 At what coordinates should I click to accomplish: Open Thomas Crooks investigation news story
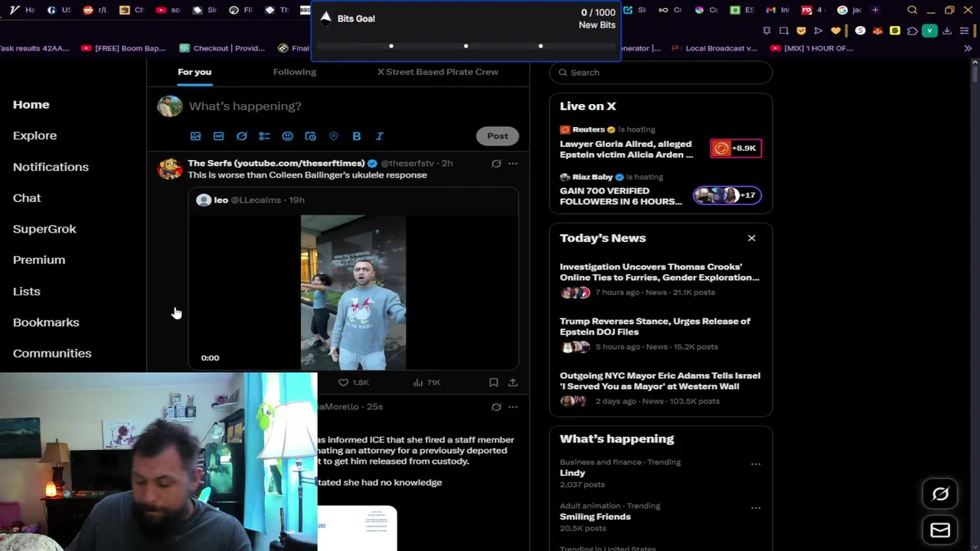tap(659, 272)
